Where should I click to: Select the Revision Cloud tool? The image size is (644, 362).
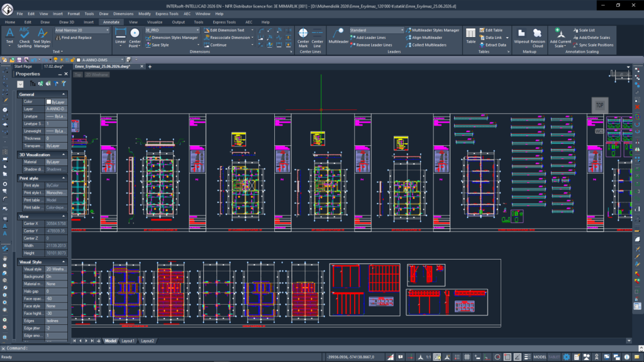point(538,38)
